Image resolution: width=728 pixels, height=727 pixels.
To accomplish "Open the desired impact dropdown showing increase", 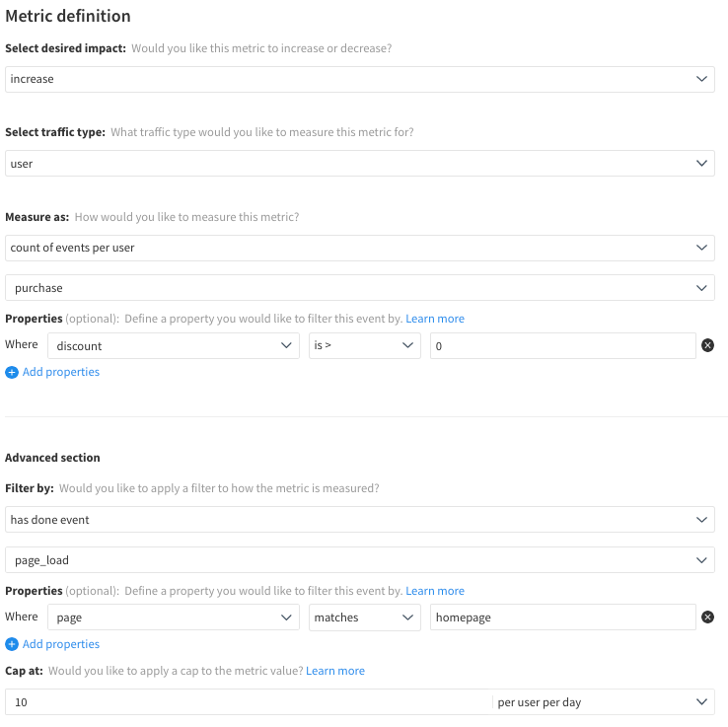I will pos(359,79).
